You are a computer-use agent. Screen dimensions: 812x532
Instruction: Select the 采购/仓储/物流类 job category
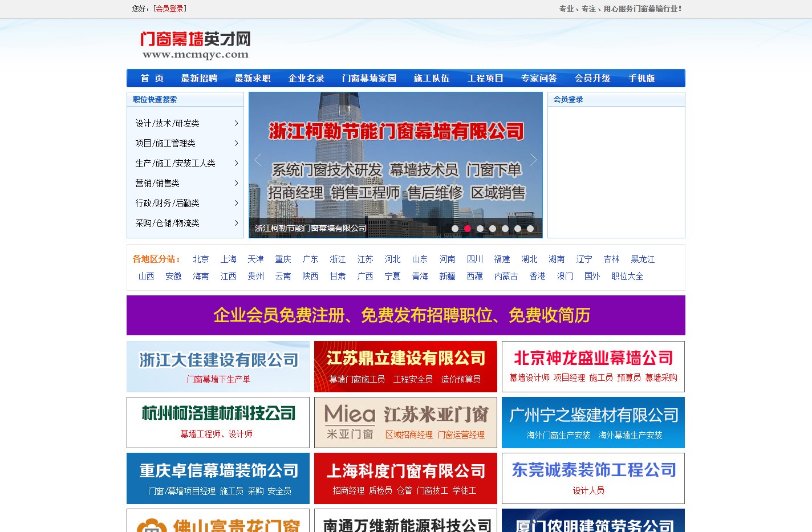pyautogui.click(x=167, y=223)
